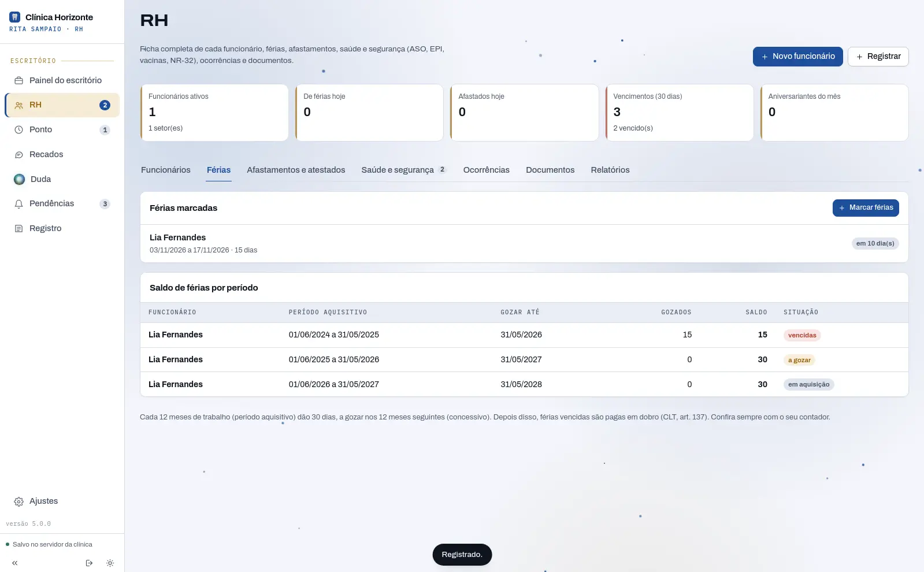Open the Duda assistant avatar
This screenshot has width=924, height=572.
[x=20, y=179]
